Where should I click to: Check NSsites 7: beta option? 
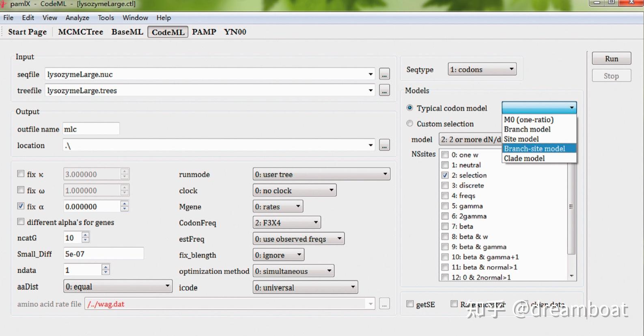tap(445, 226)
